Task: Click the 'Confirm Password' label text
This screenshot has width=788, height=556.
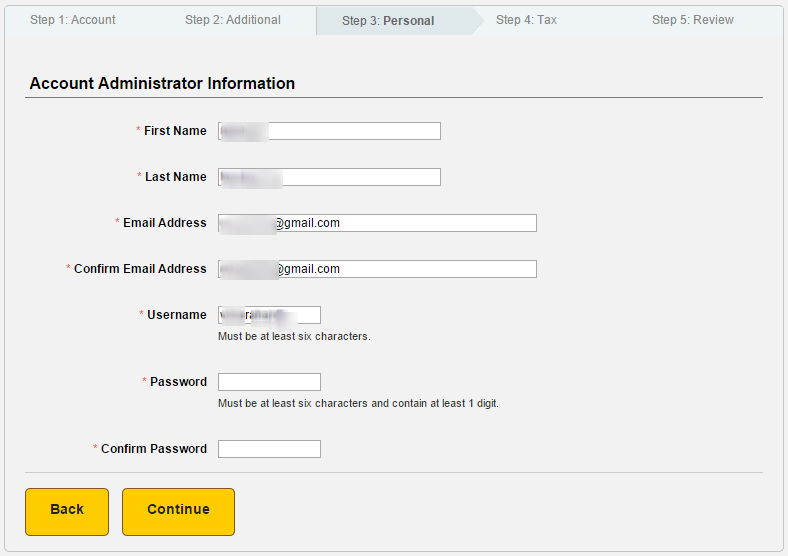Action: point(154,449)
